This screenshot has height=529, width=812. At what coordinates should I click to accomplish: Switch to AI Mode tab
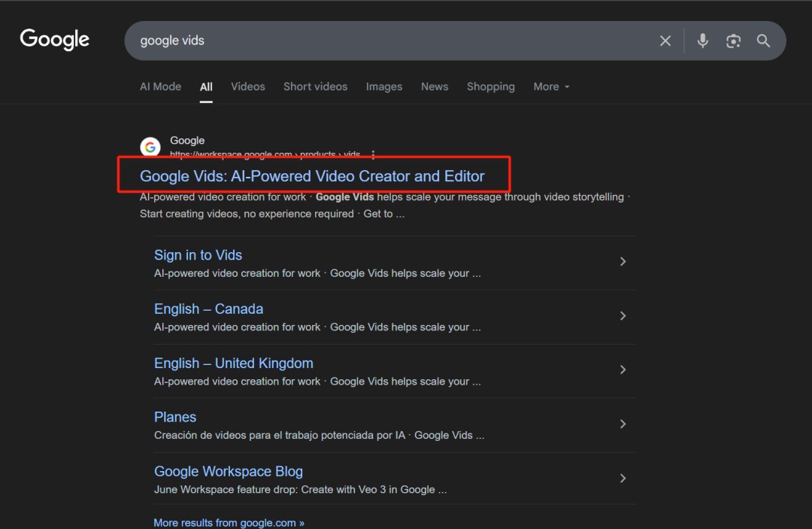pos(161,87)
